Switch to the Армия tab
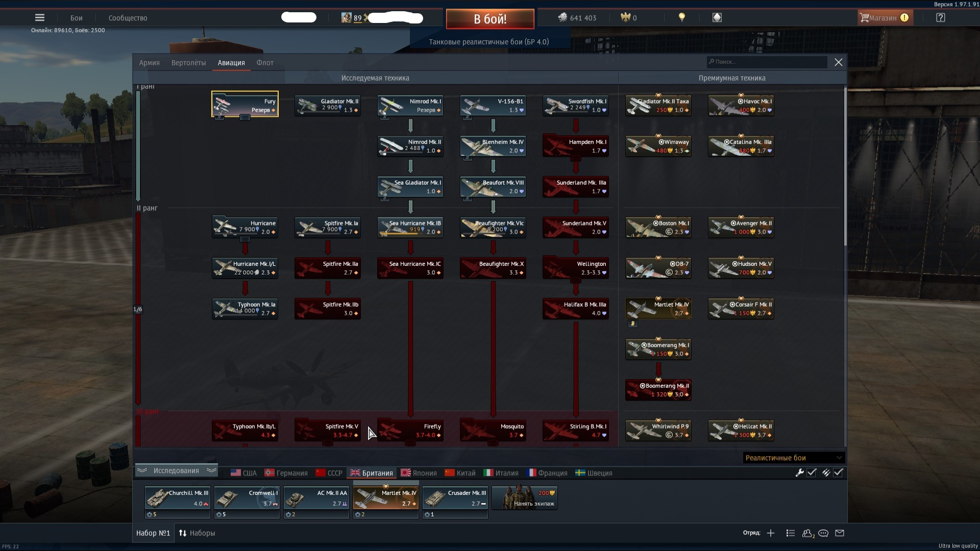 click(x=150, y=63)
